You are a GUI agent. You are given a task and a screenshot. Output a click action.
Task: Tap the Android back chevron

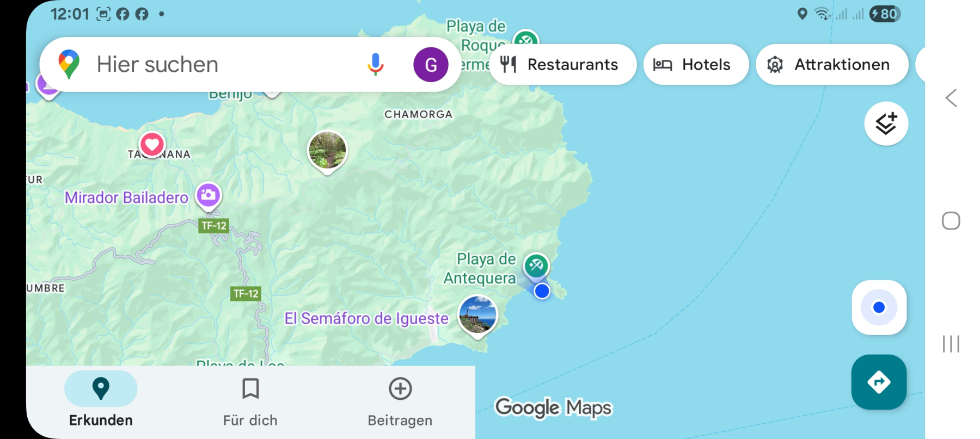[951, 98]
